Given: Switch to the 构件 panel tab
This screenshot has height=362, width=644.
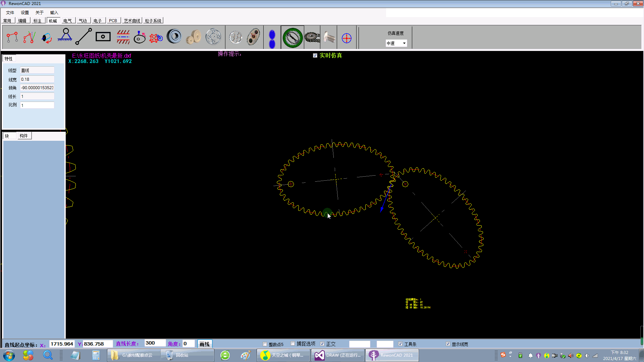Looking at the screenshot, I should pos(23,136).
